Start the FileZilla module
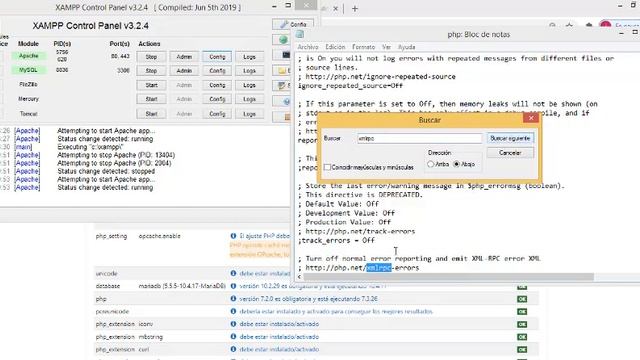 click(151, 85)
